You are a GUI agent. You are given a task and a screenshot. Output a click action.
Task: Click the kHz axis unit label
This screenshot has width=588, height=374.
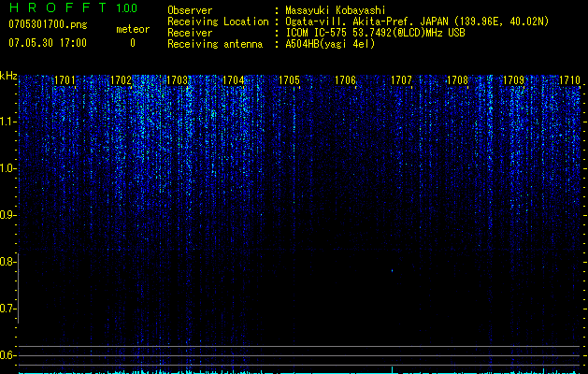[x=8, y=76]
